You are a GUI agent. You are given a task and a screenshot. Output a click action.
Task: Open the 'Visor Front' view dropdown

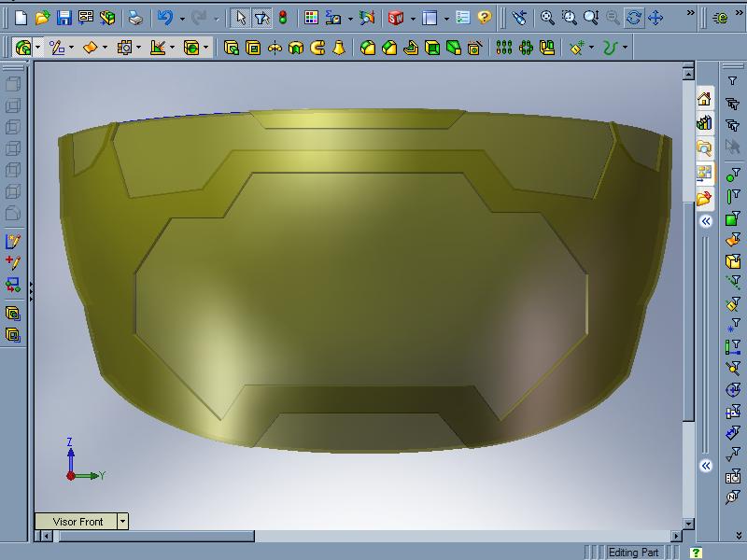click(x=122, y=521)
